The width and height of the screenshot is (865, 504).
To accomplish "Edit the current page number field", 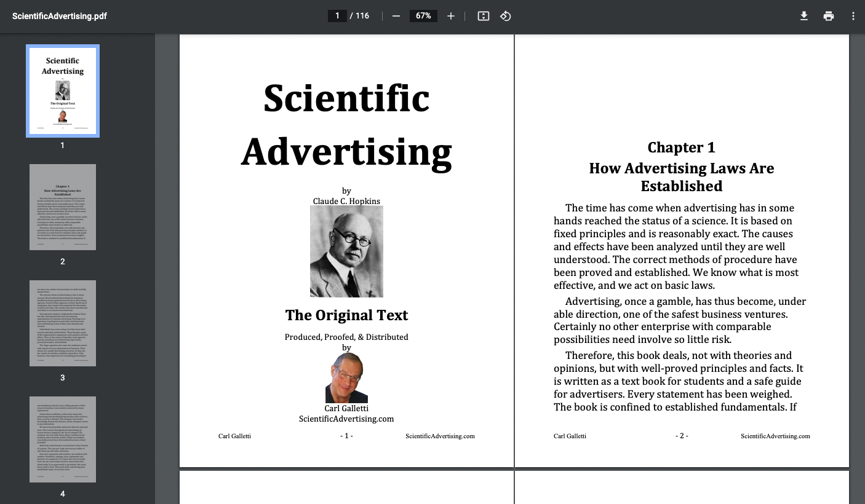I will tap(337, 16).
